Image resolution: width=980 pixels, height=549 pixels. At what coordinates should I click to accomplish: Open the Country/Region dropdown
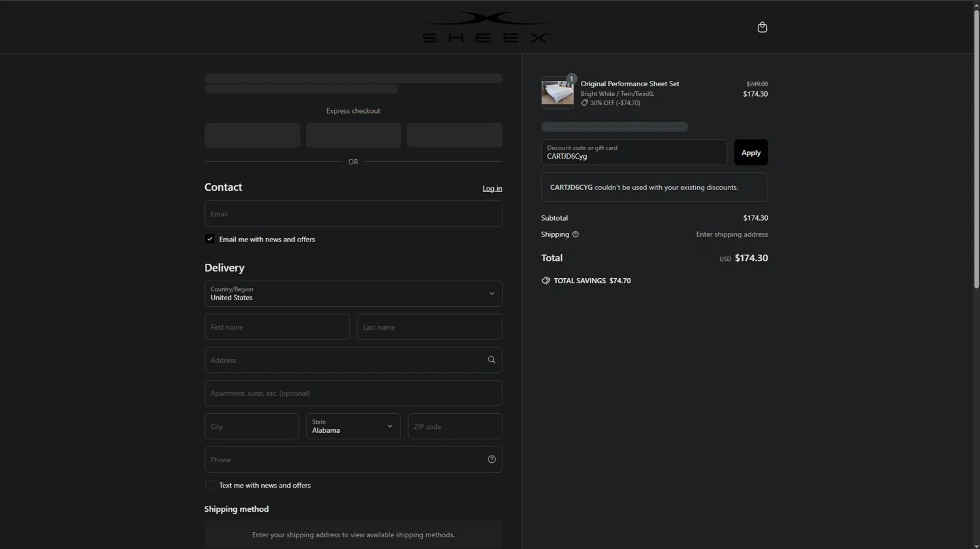tap(353, 294)
